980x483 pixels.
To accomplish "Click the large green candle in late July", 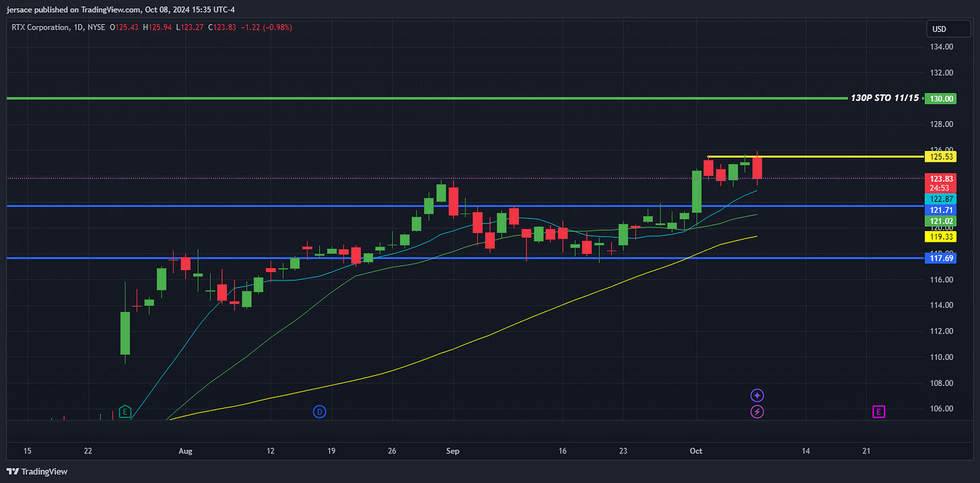I will coord(125,333).
